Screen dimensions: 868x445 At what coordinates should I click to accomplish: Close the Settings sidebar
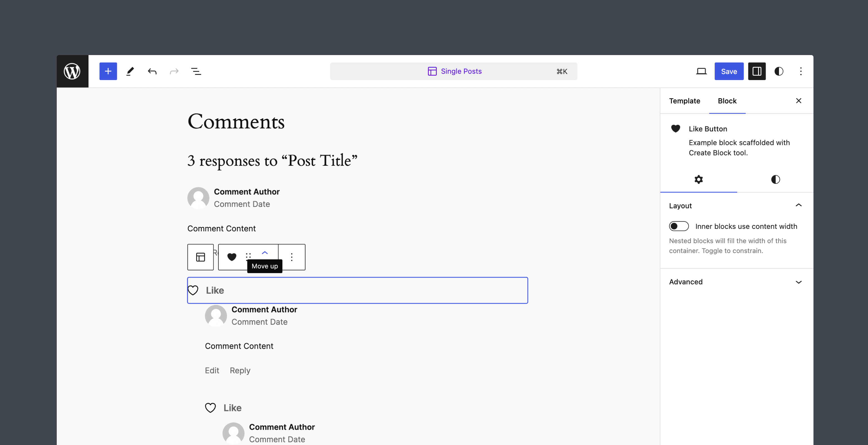798,101
